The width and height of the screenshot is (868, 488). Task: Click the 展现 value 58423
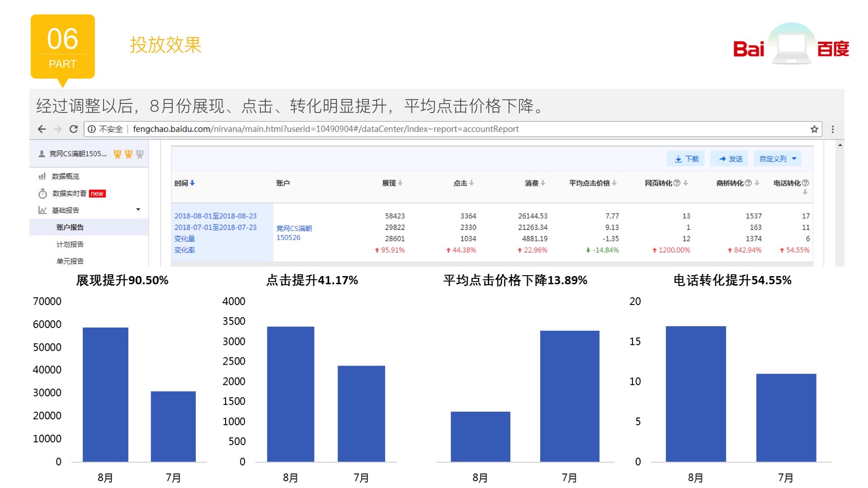point(395,216)
